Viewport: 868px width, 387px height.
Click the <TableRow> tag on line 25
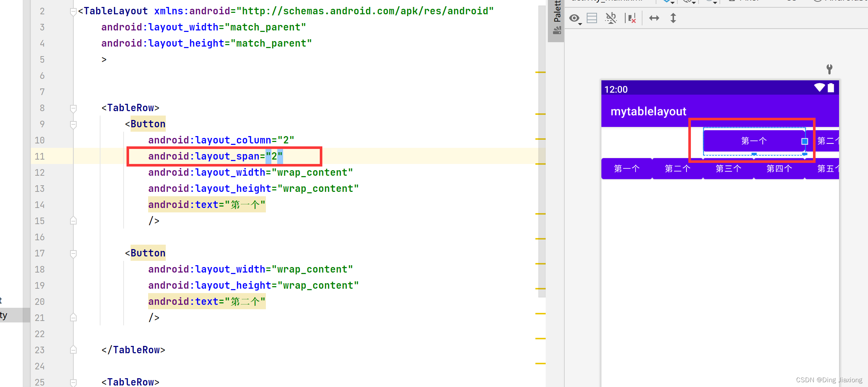130,382
